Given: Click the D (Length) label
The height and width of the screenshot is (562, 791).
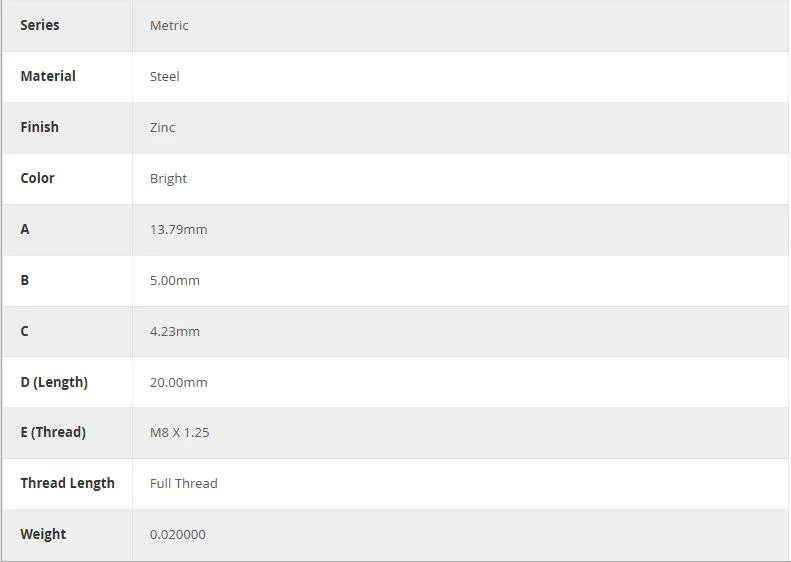Looking at the screenshot, I should pos(54,382).
